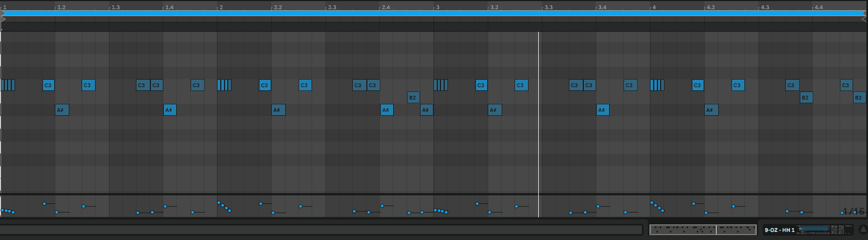Click ruler marker 2.3
This screenshot has width=868, height=240.
point(332,8)
